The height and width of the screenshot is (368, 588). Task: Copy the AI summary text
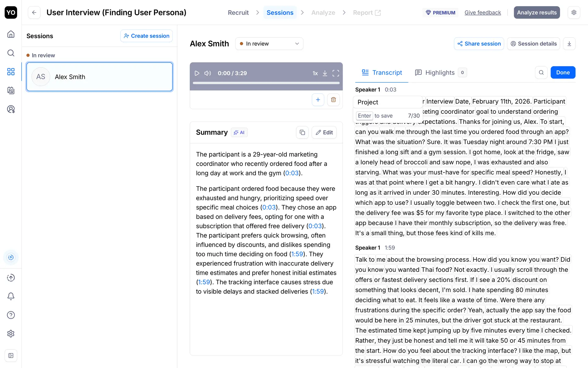pos(302,132)
